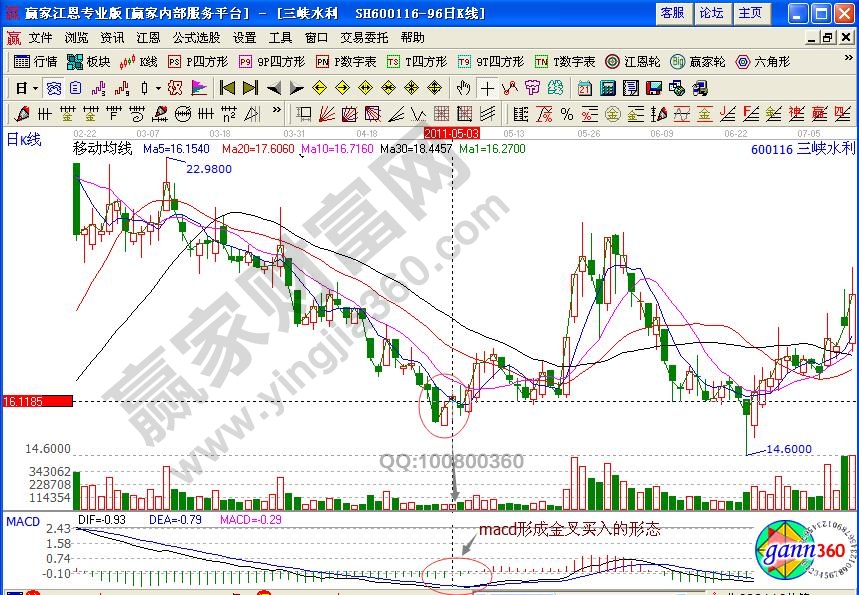Show more drawing tools via >> overflow

click(276, 110)
